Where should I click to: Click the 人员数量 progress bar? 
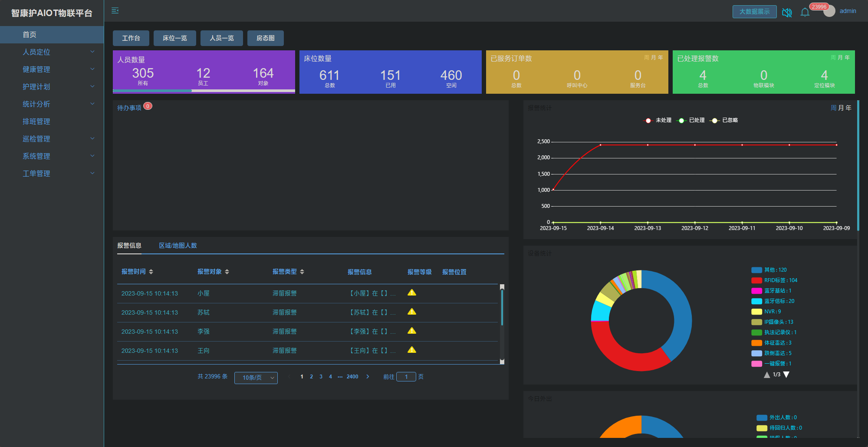pos(204,91)
